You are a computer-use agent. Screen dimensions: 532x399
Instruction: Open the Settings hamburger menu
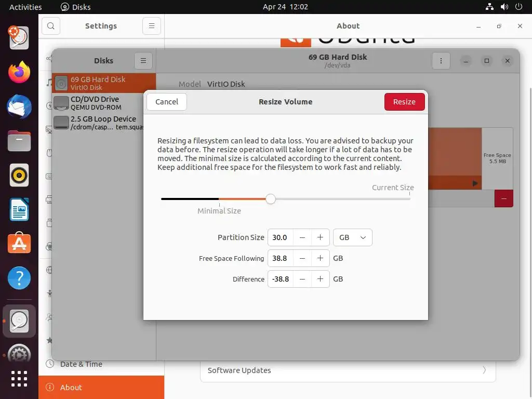tap(152, 26)
